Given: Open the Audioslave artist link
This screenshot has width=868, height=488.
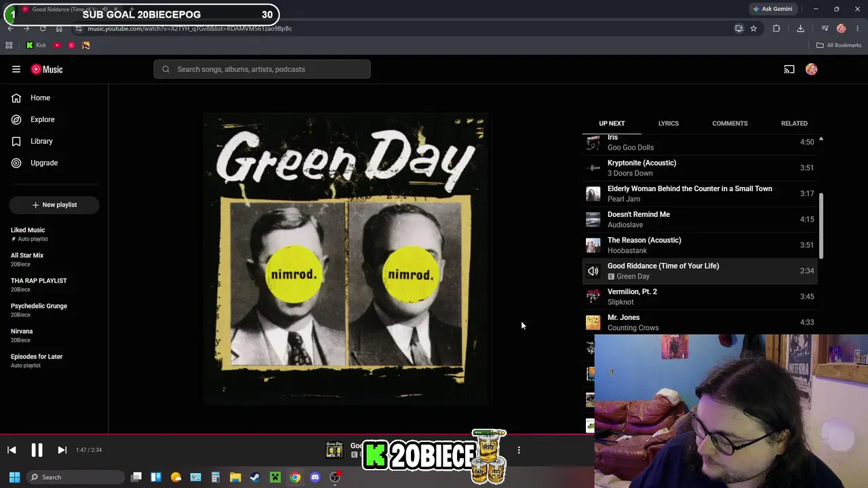Looking at the screenshot, I should click(625, 224).
